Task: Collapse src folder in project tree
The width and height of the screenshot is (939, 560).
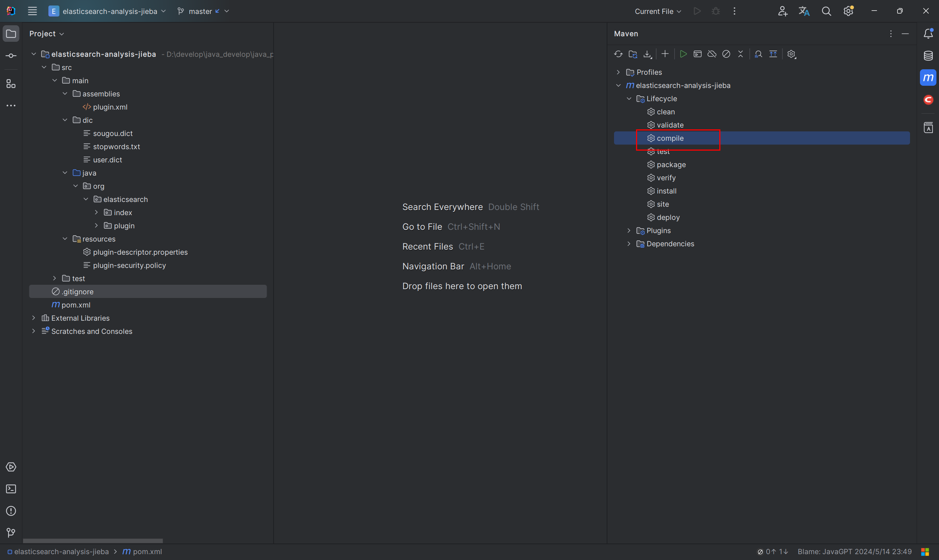Action: tap(44, 67)
